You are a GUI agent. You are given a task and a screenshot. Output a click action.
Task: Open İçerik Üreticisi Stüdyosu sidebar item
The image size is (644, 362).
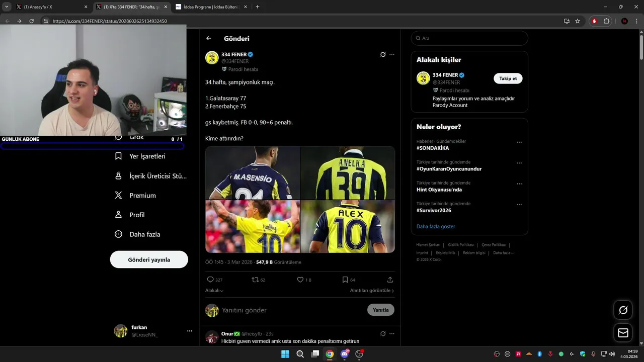click(x=151, y=176)
